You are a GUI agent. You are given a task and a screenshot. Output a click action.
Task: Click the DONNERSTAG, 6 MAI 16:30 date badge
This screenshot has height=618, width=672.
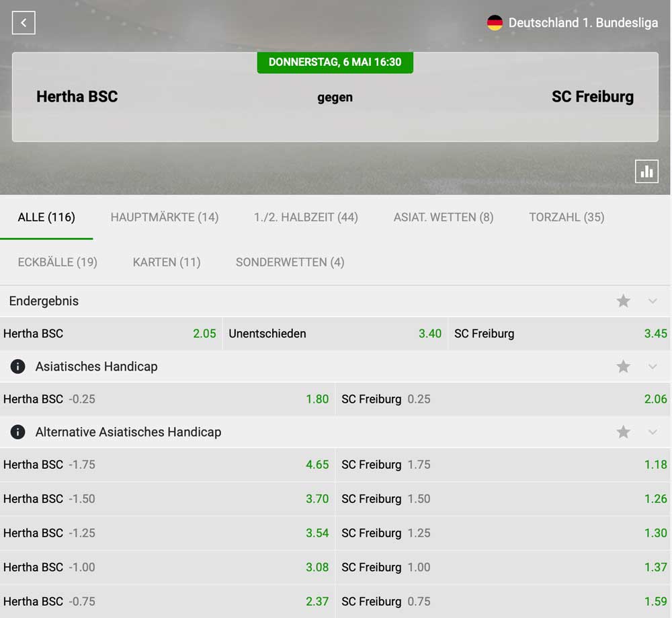click(x=335, y=63)
